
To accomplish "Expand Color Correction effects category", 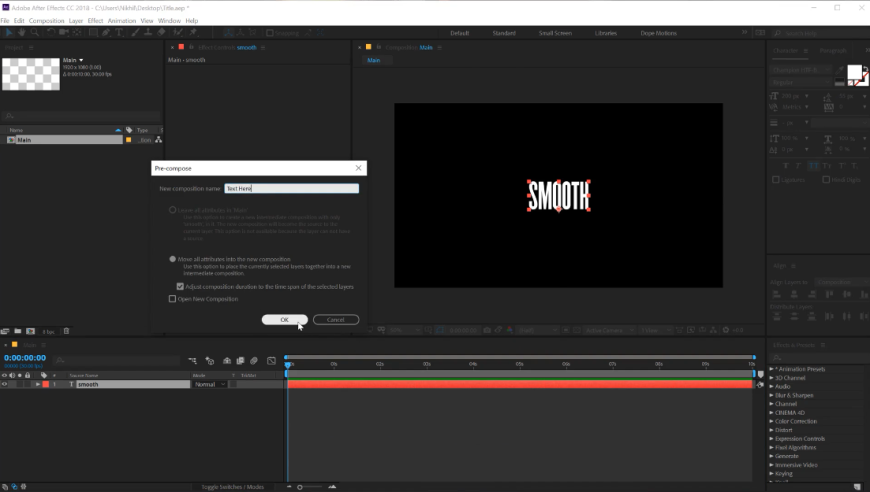I will pyautogui.click(x=771, y=421).
